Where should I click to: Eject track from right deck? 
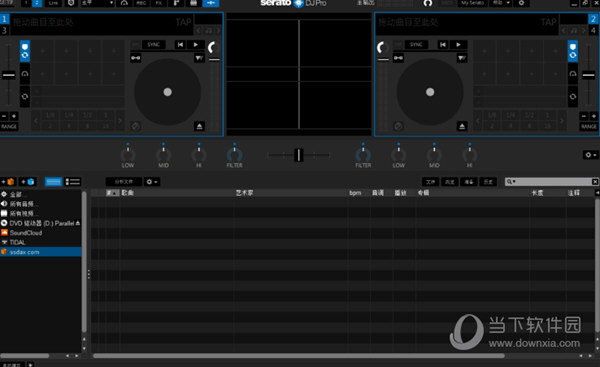[x=462, y=126]
